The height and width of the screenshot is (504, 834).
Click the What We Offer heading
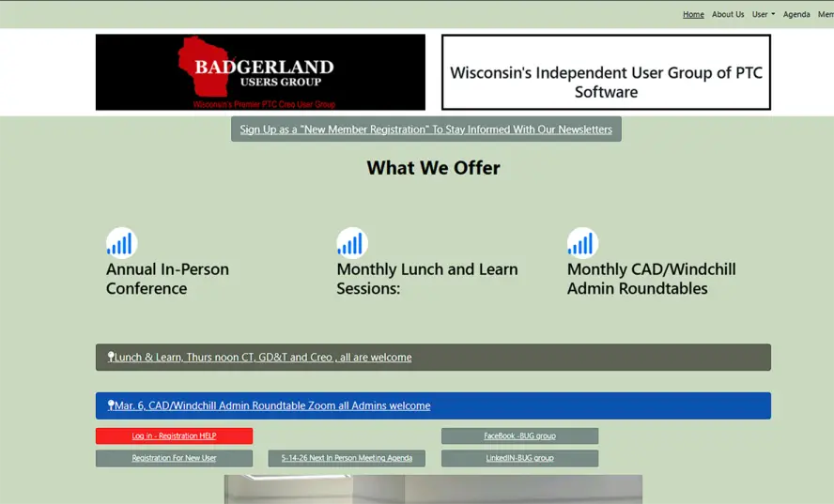pyautogui.click(x=434, y=168)
